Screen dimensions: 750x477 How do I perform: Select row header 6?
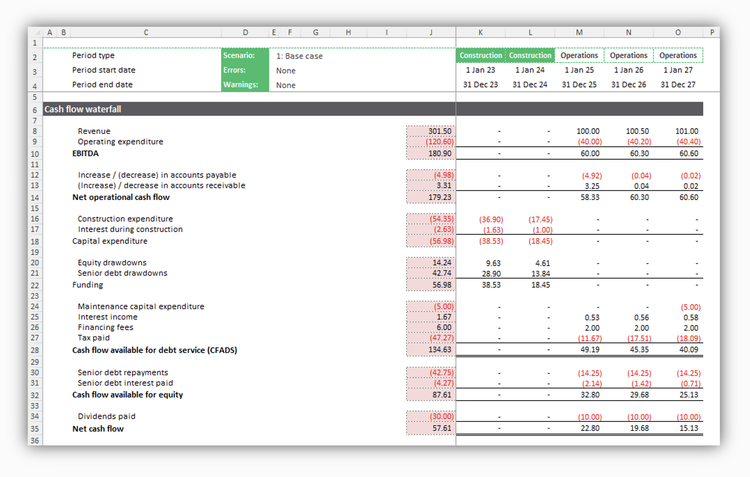(x=35, y=110)
